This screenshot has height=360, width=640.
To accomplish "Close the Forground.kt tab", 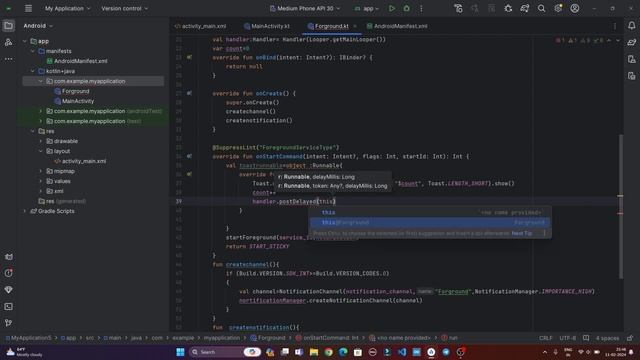I will click(x=355, y=26).
